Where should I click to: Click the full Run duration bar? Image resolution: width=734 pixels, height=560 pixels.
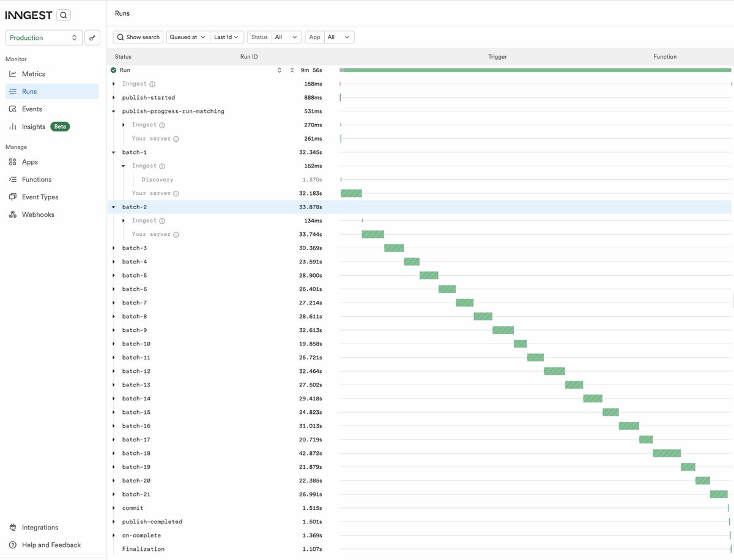point(535,70)
